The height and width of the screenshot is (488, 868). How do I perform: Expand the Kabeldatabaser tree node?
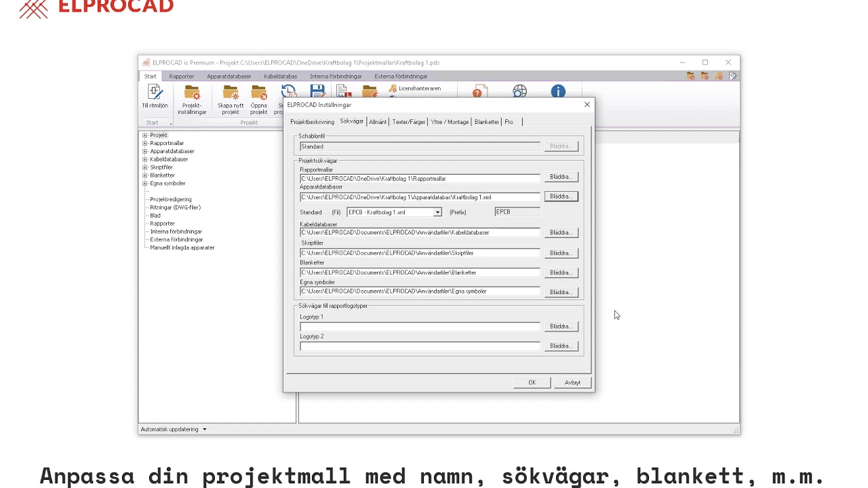pyautogui.click(x=144, y=159)
